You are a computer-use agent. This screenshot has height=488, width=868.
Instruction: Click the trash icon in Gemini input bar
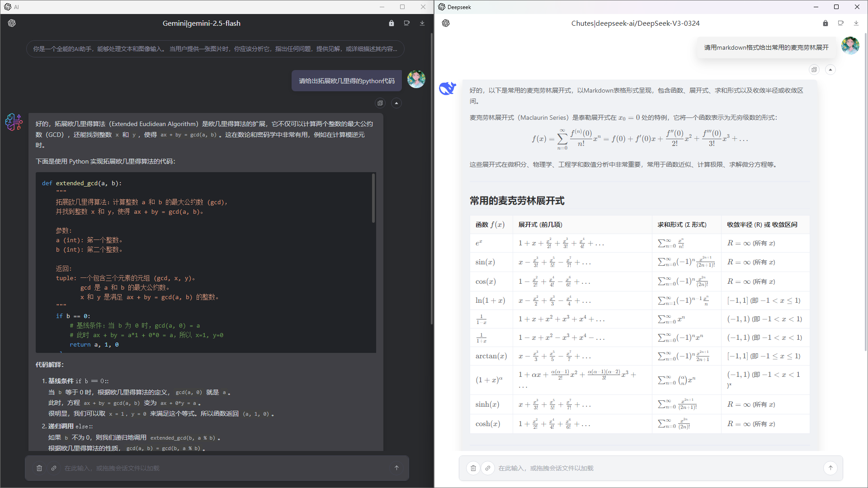click(x=39, y=468)
